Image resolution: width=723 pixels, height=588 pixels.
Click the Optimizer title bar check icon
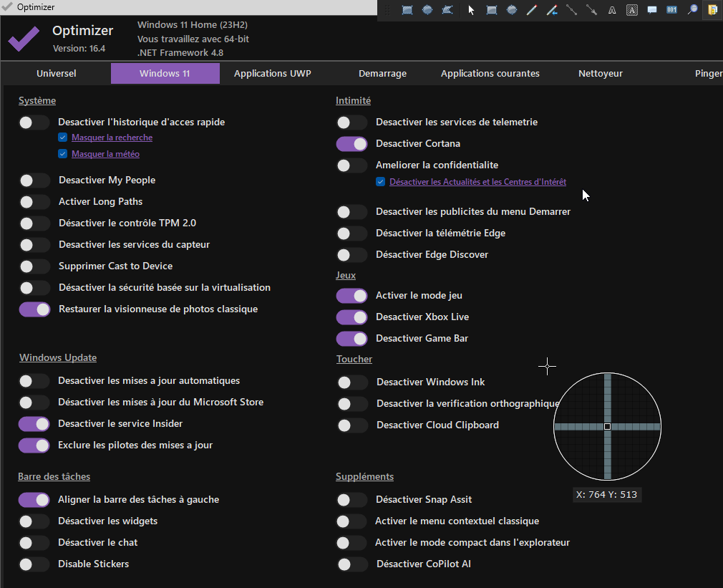click(x=7, y=6)
